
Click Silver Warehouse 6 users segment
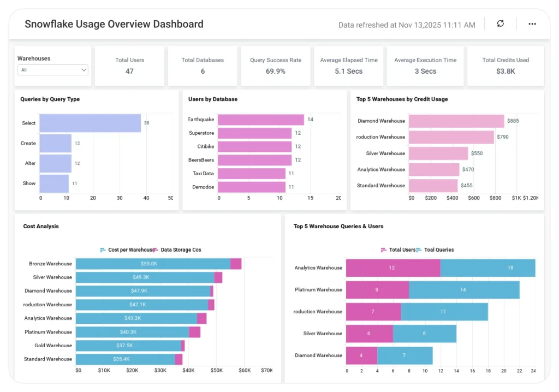click(370, 334)
